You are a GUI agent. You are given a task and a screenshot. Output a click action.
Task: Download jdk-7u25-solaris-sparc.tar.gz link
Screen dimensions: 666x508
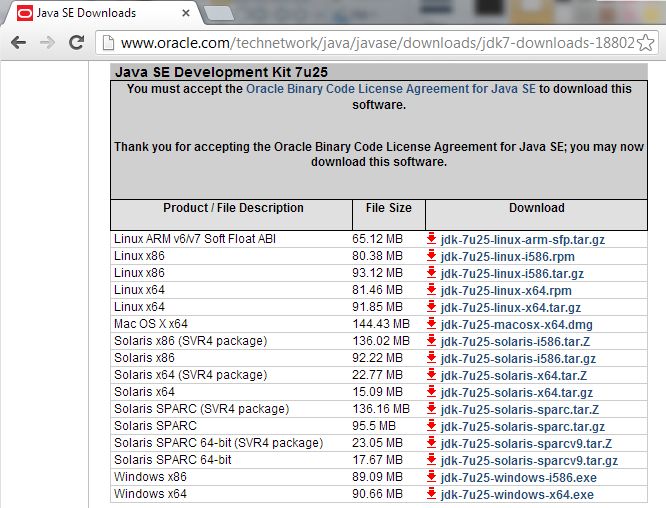523,426
